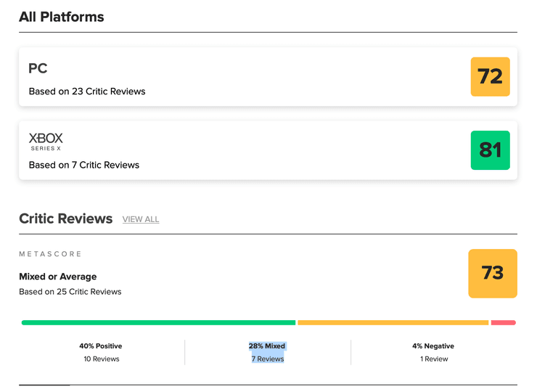Click the green 81 Xbox score badge
Viewport: 537px width, 392px height.
(x=490, y=150)
